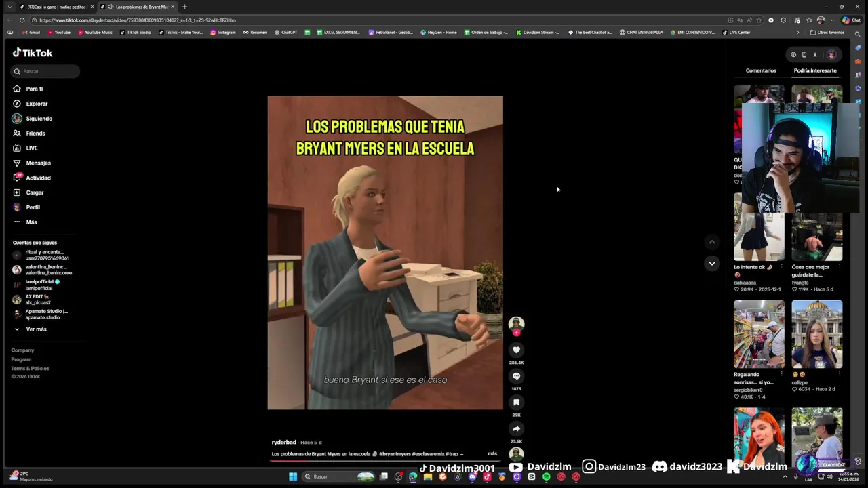The width and height of the screenshot is (868, 488).
Task: Open browser tab list dropdown arrow
Action: pyautogui.click(x=9, y=7)
